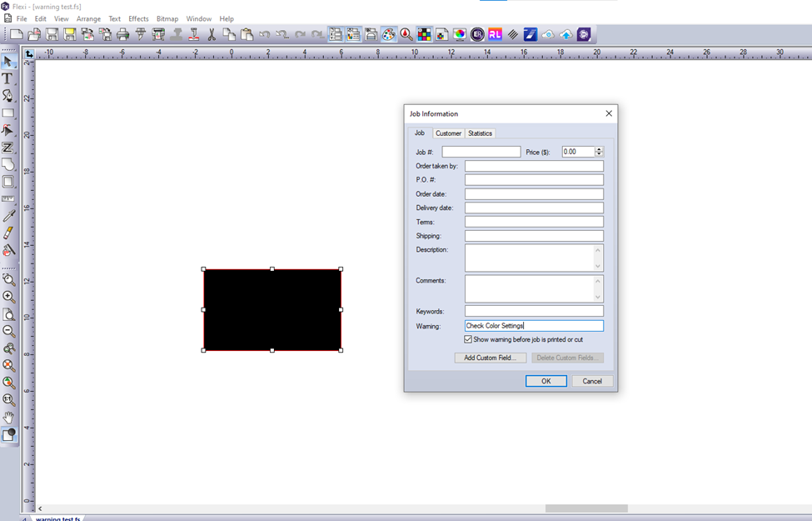Click Cancel in Job Information
The image size is (812, 521).
(592, 381)
